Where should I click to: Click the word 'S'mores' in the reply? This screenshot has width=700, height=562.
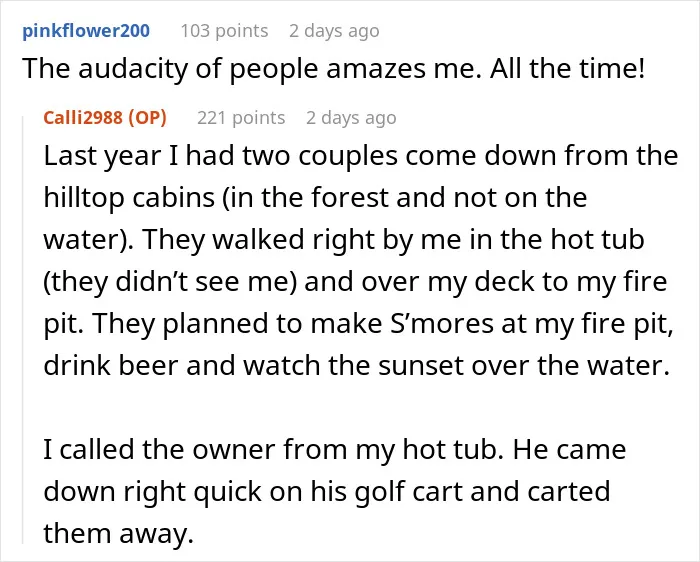442,324
